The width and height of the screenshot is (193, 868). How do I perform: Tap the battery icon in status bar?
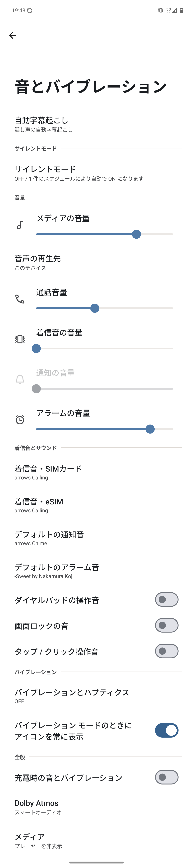182,10
